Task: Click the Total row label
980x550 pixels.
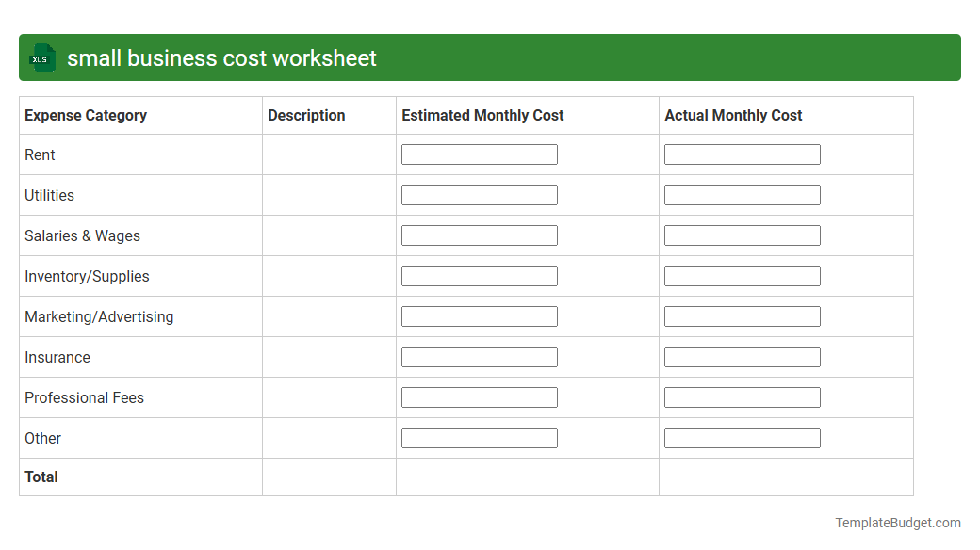Action: tap(41, 477)
